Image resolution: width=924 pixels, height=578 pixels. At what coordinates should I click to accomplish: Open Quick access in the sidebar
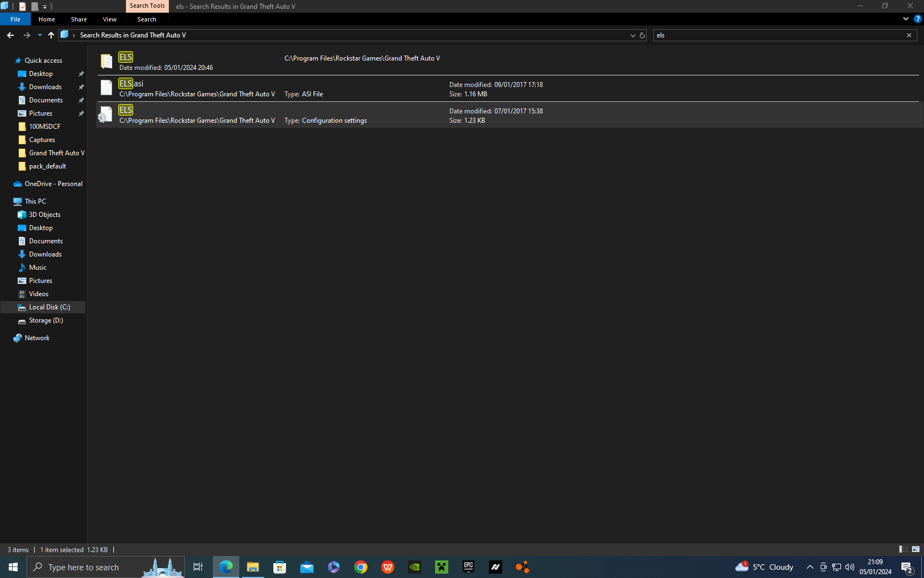[43, 61]
